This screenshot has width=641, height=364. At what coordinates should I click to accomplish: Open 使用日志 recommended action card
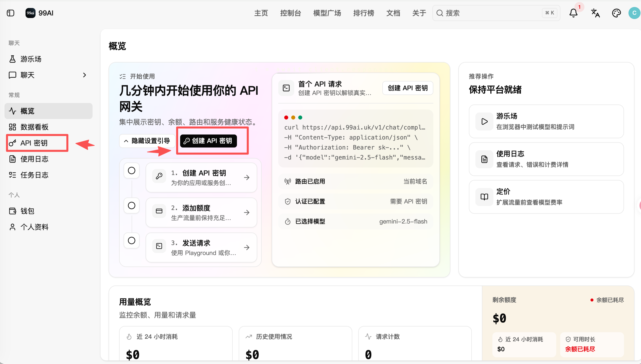click(x=546, y=159)
